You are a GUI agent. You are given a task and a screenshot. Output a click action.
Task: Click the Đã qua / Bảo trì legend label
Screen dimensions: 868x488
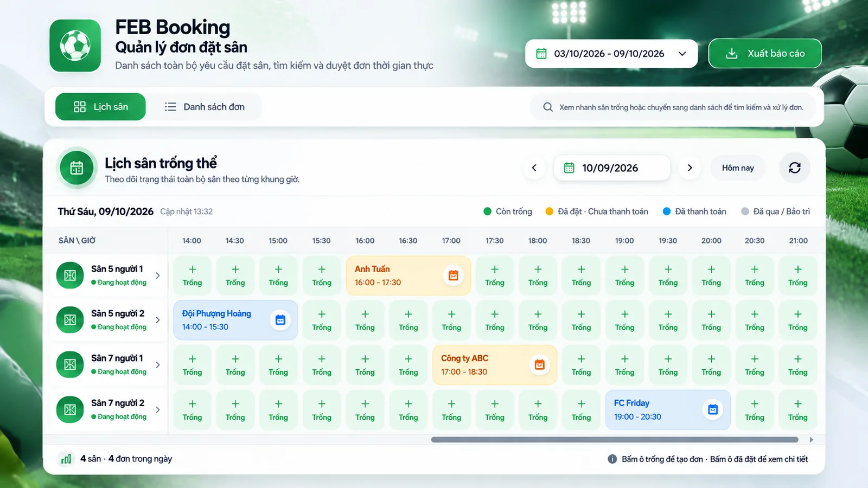(x=781, y=211)
